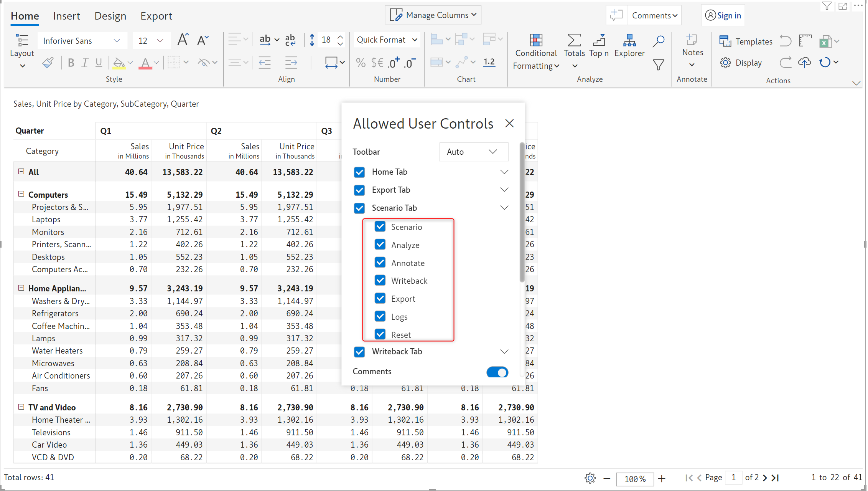Click the Manage Columns button

tap(433, 15)
